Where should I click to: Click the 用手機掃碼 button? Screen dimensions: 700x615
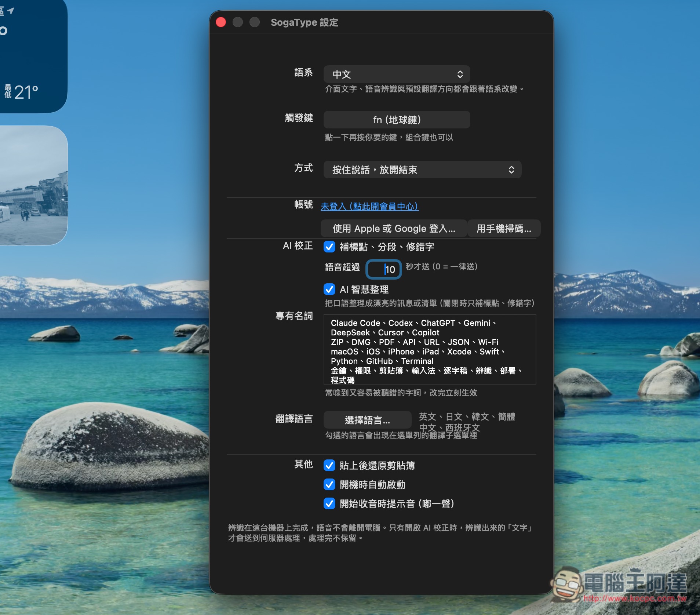pyautogui.click(x=504, y=229)
